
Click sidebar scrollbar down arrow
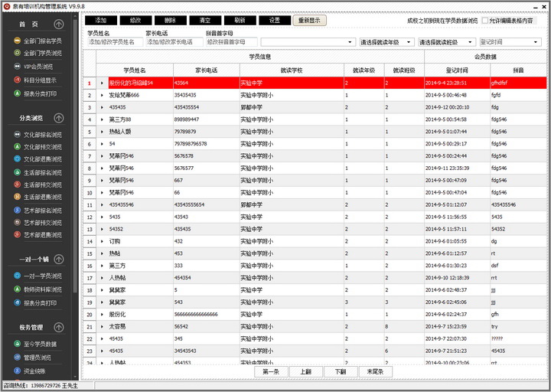point(75,377)
